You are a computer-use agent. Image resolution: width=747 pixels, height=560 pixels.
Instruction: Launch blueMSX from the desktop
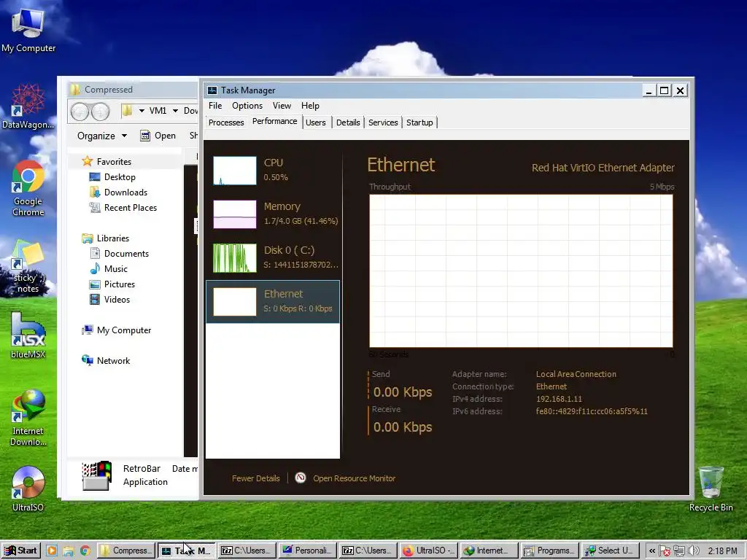tap(28, 335)
